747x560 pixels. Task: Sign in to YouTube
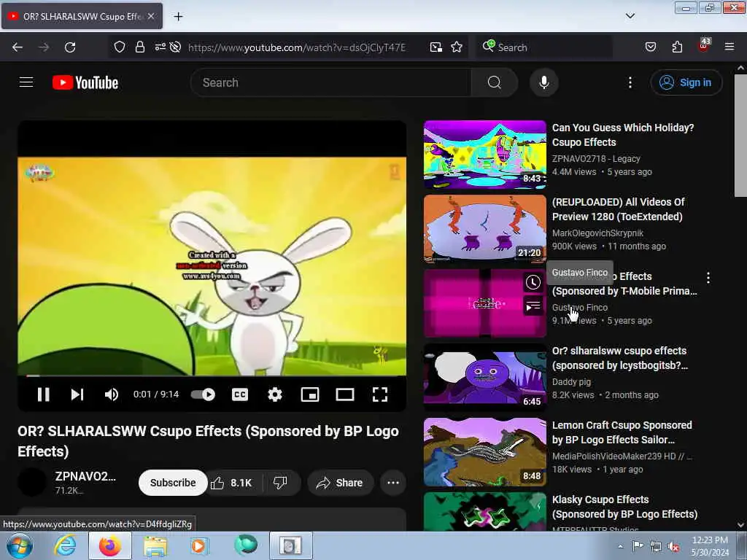686,82
